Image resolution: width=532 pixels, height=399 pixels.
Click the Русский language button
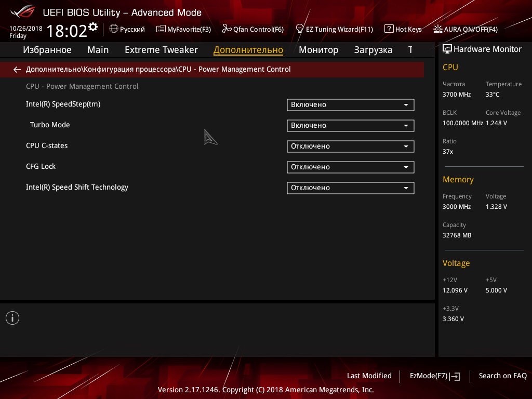point(127,29)
